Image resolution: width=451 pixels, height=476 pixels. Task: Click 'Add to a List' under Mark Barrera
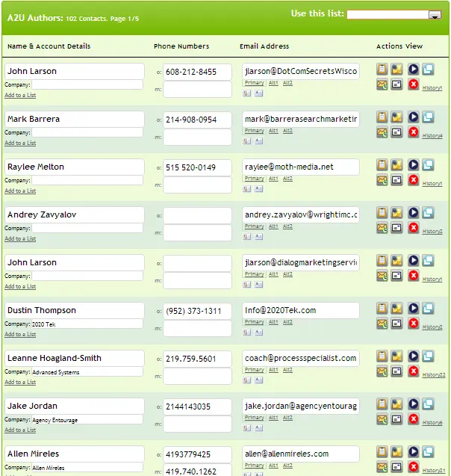pos(20,143)
